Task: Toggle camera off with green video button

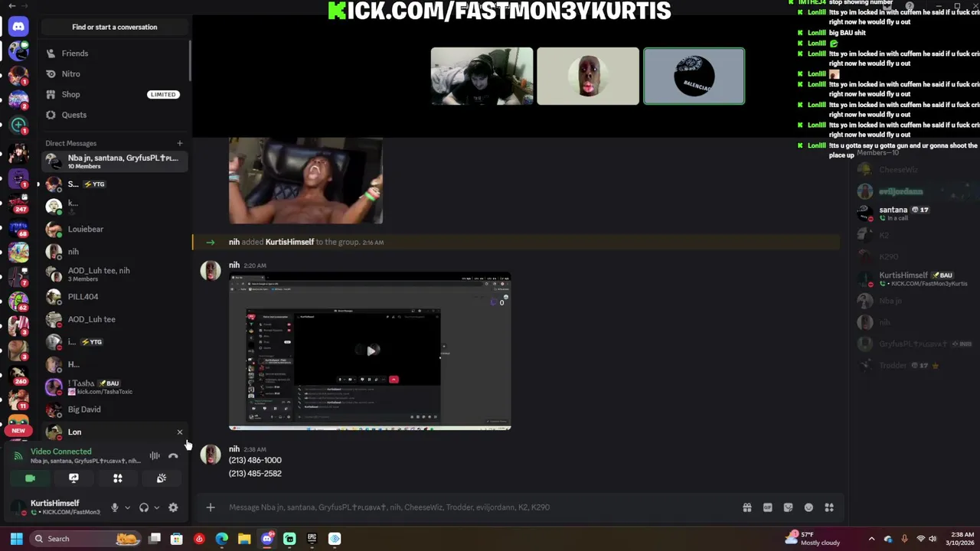Action: click(30, 478)
